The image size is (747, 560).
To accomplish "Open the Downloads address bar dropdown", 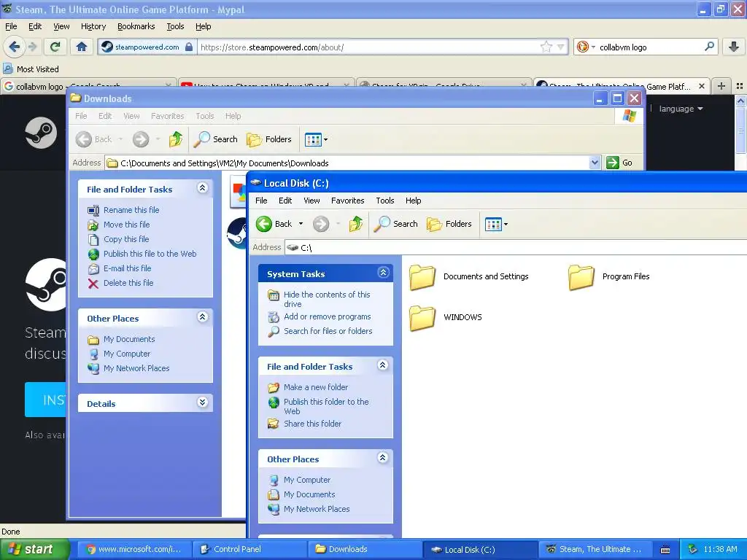I will pyautogui.click(x=594, y=163).
